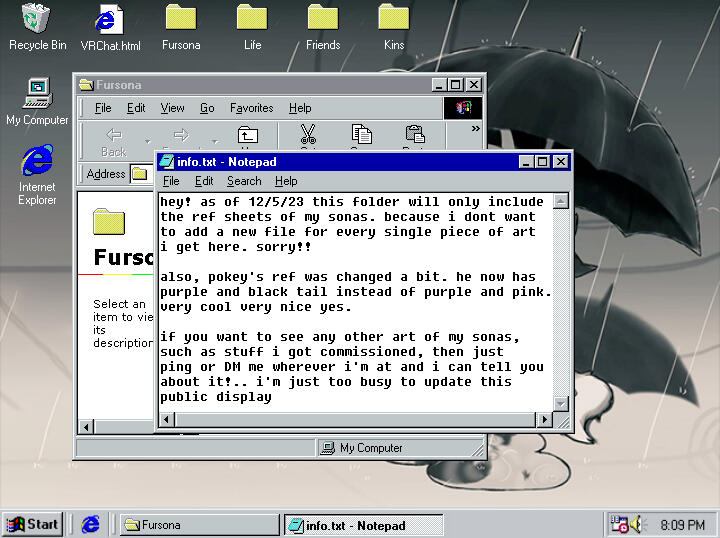
Task: Select the Kins folder on the desktop
Action: pyautogui.click(x=393, y=19)
